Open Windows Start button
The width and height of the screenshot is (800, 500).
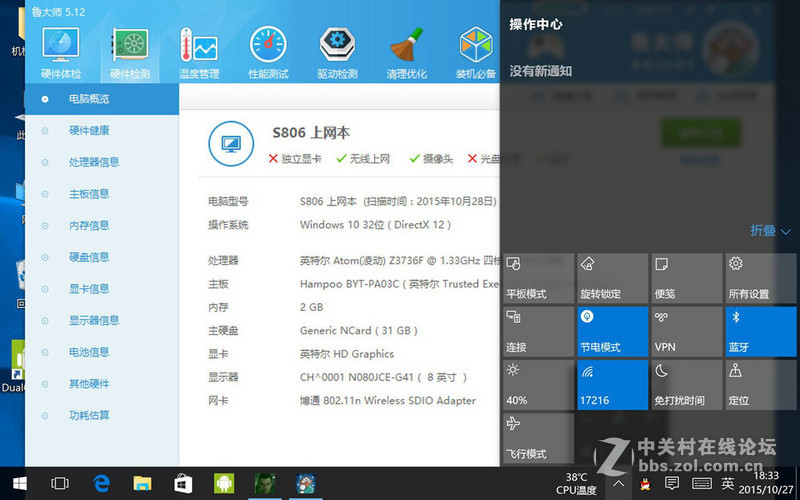coord(20,484)
